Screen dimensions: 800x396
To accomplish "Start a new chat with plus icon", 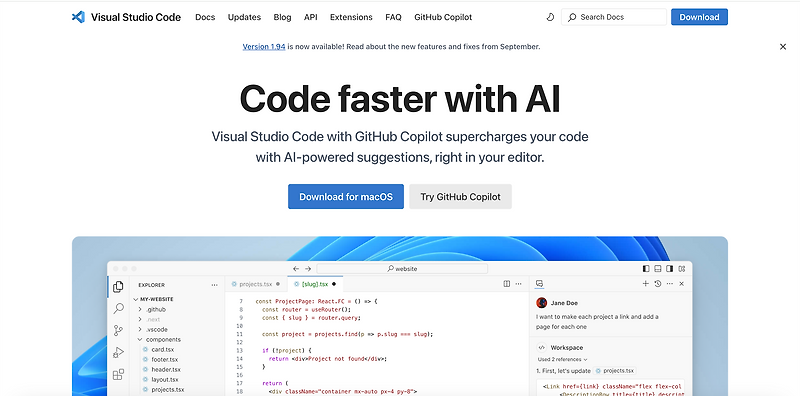I will 645,284.
